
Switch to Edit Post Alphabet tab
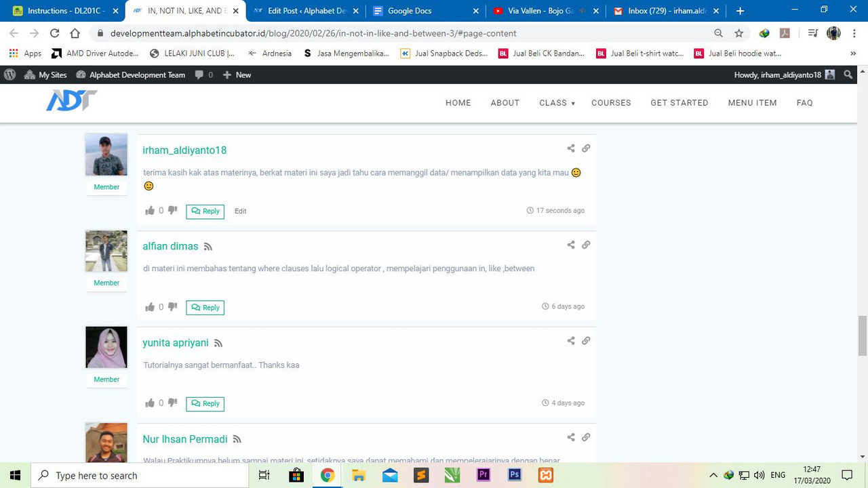(x=307, y=11)
